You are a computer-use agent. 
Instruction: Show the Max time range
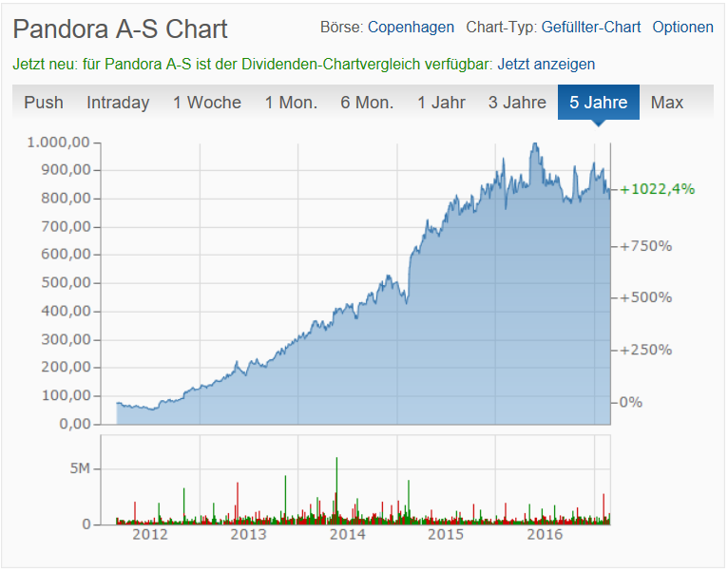pyautogui.click(x=667, y=103)
